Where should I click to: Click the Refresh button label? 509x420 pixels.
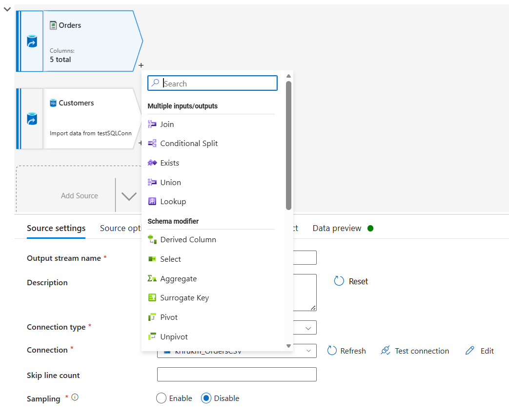click(353, 351)
